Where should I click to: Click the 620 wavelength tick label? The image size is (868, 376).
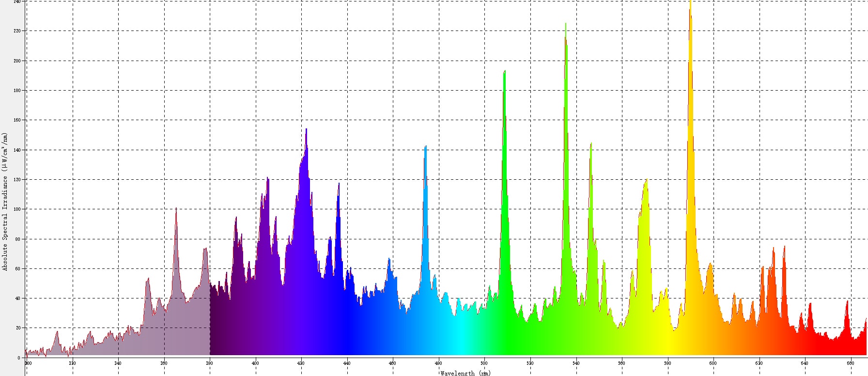click(759, 363)
